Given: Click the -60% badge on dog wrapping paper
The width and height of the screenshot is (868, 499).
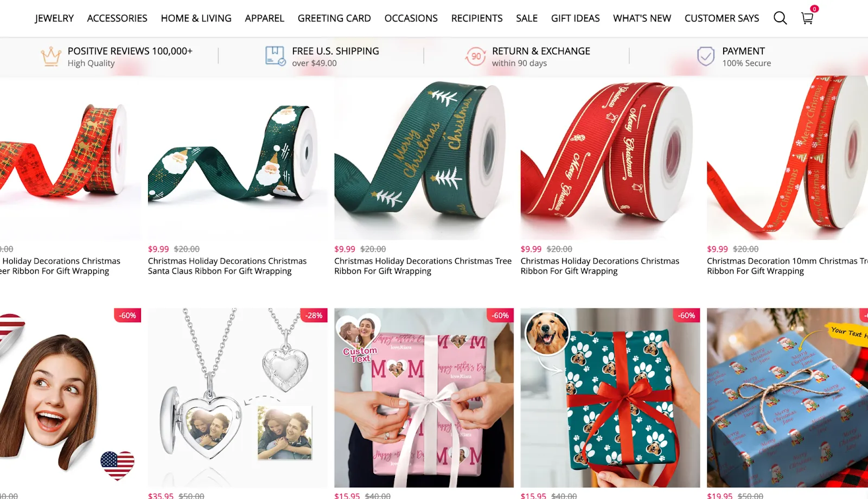Looking at the screenshot, I should coord(686,315).
